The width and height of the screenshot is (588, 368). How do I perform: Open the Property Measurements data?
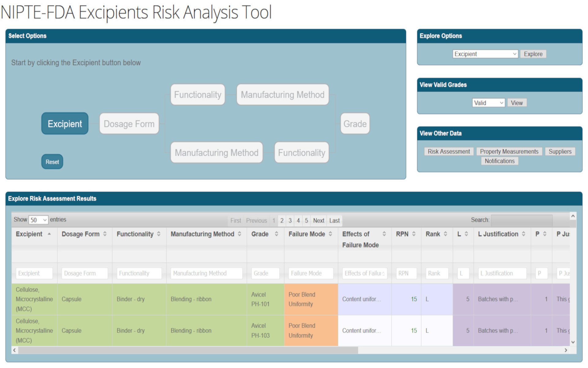pyautogui.click(x=509, y=151)
